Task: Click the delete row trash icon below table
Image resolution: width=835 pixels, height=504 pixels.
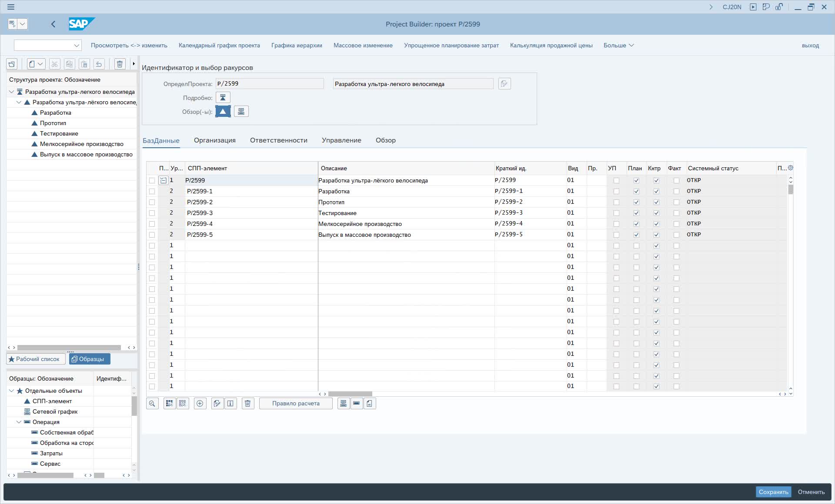Action: pos(248,404)
